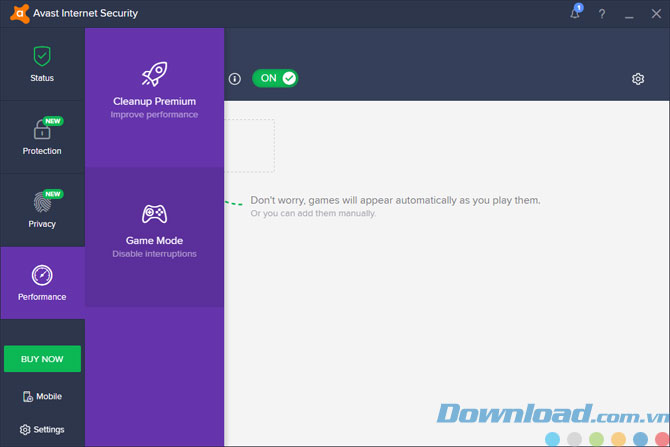Click the dashed add-game placeholder box

(250, 146)
